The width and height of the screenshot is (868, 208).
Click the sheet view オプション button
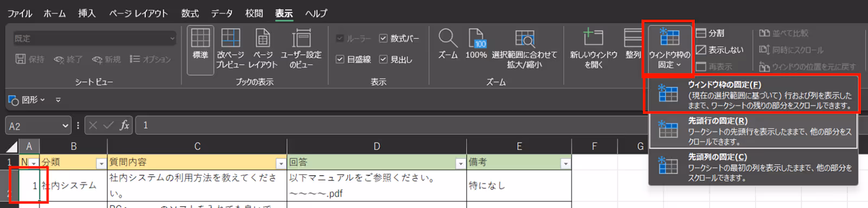(x=150, y=59)
